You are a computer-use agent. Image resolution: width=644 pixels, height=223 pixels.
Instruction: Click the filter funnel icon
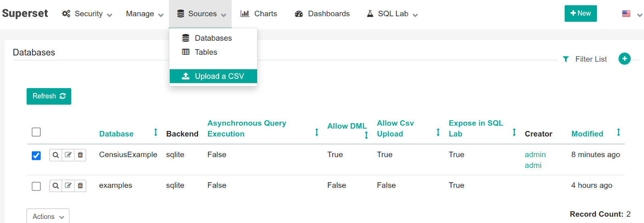click(x=566, y=59)
